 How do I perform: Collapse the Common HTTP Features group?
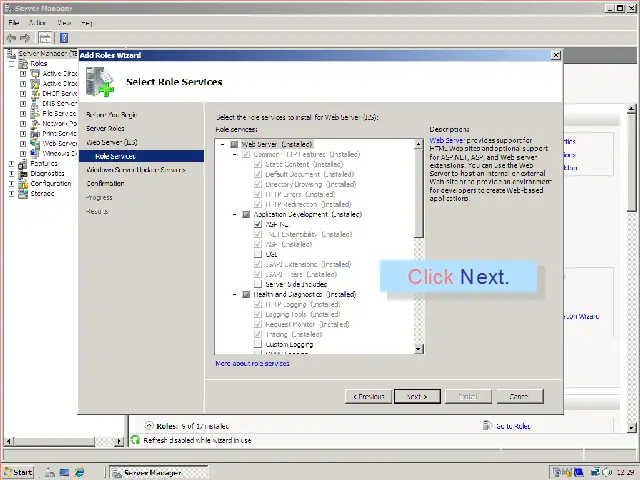[234, 154]
